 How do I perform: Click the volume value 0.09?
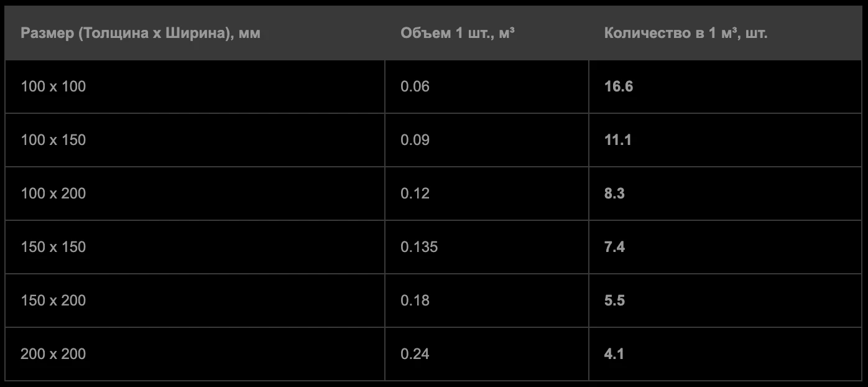click(x=415, y=140)
